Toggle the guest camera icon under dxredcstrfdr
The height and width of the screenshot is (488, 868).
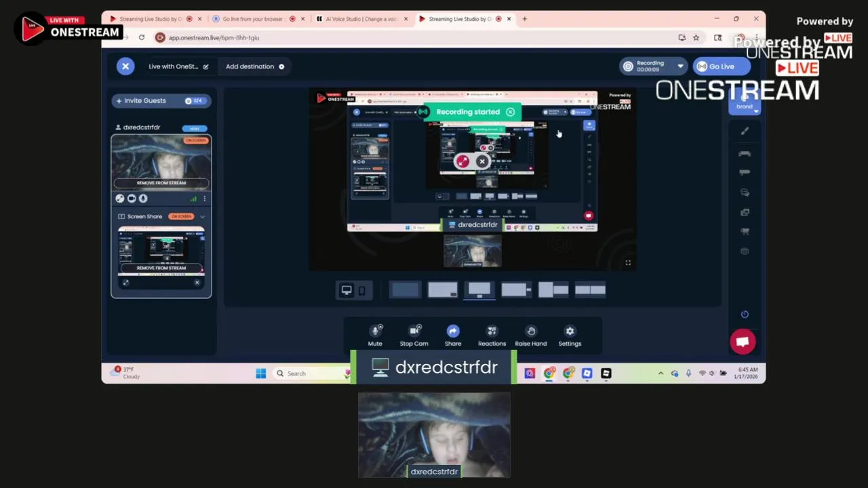[x=132, y=199]
